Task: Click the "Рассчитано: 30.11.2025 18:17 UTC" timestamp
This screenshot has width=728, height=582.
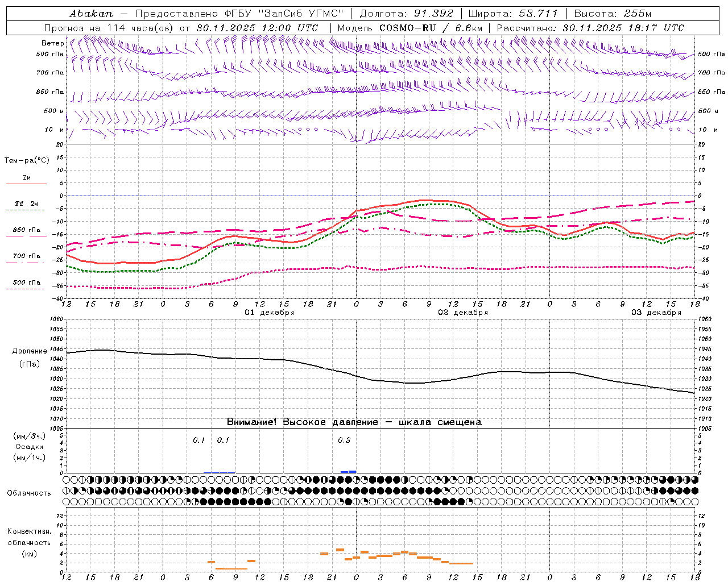Action: tap(590, 28)
